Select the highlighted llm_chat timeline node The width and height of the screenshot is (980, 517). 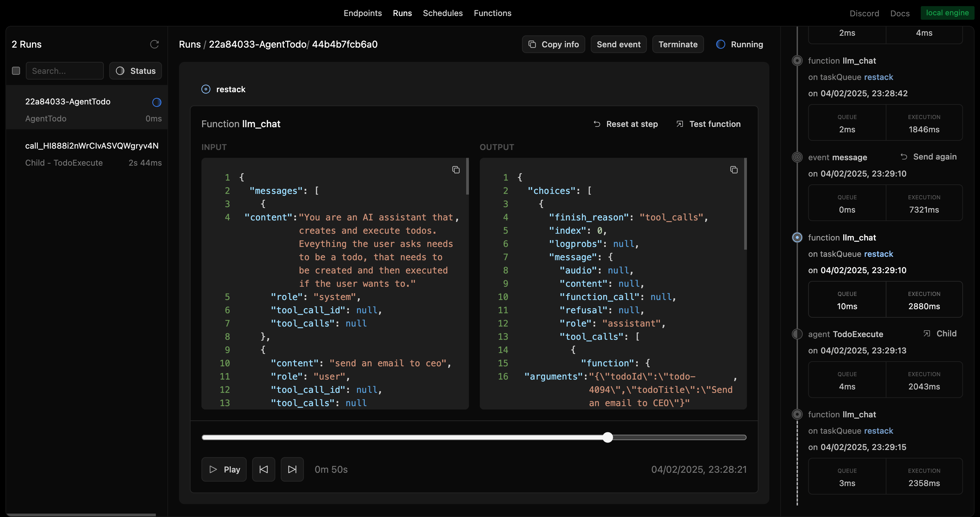(797, 238)
